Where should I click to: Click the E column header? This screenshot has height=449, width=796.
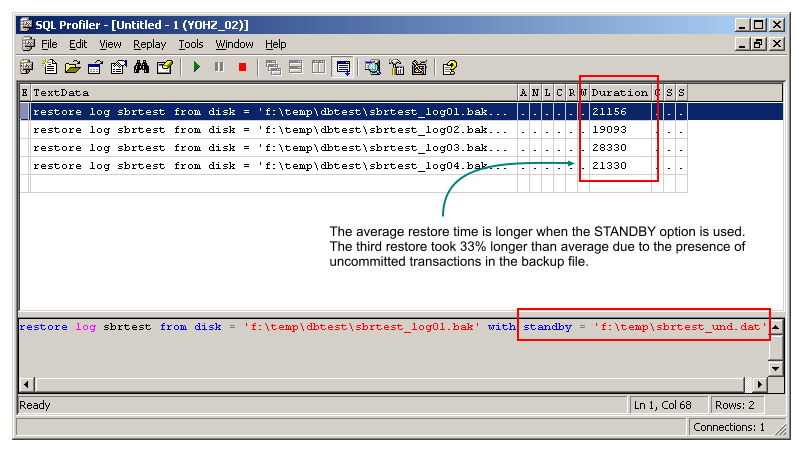25,92
